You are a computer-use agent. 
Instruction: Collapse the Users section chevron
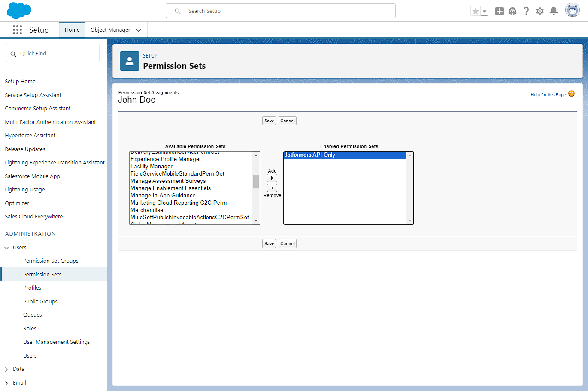pos(6,248)
